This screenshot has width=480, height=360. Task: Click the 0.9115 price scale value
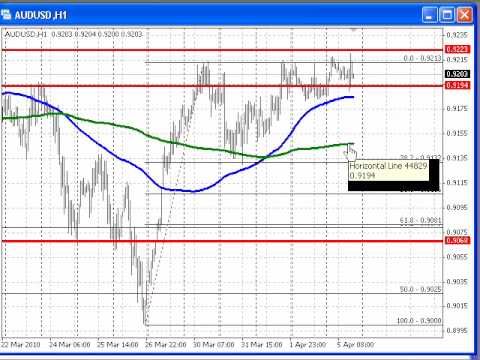pyautogui.click(x=457, y=183)
